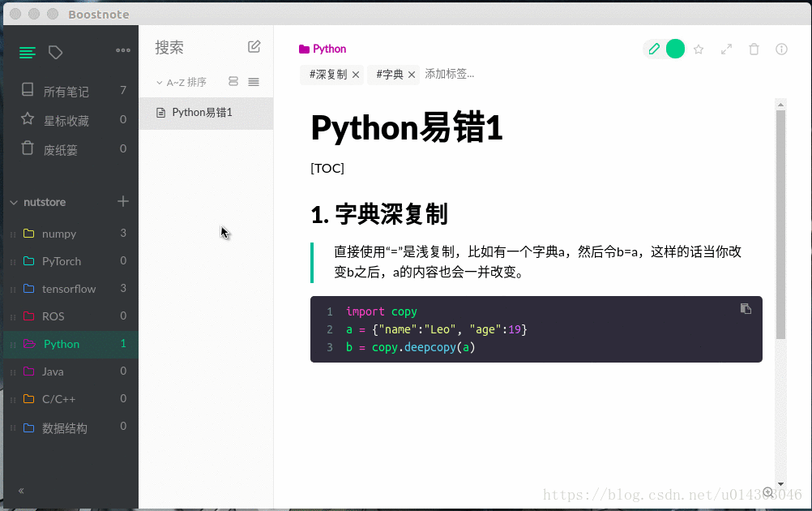Open the Python易错1 note in list

(206, 113)
